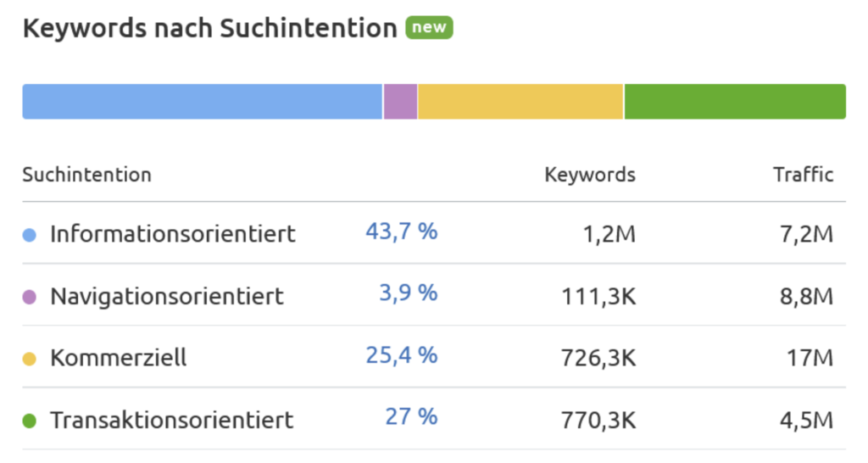Click the green "new" badge
The image size is (868, 463).
[x=429, y=27]
